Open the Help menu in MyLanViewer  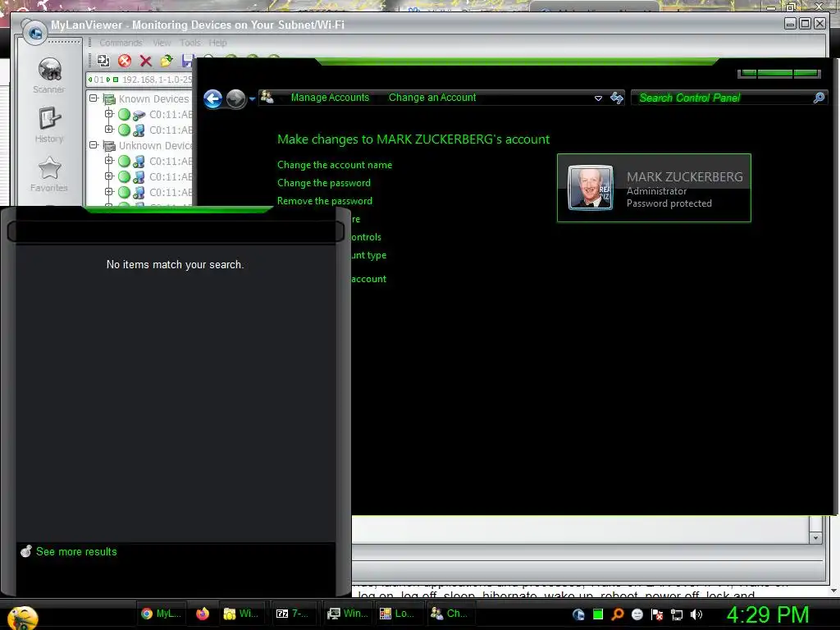click(x=217, y=43)
